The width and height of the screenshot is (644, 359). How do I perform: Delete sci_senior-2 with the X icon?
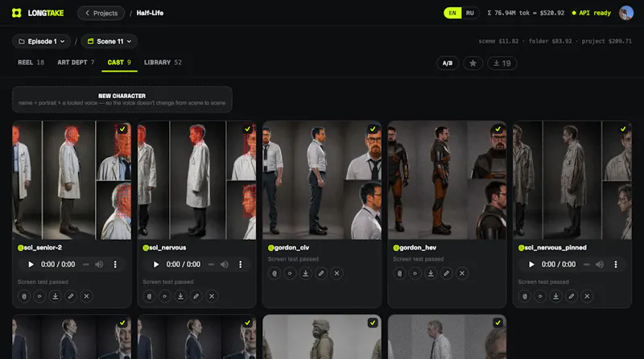tap(87, 296)
